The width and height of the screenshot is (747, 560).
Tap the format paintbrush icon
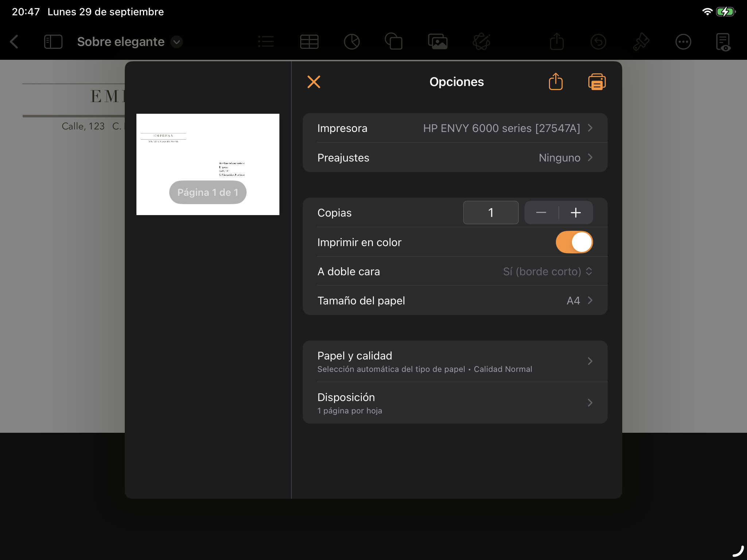pos(641,42)
